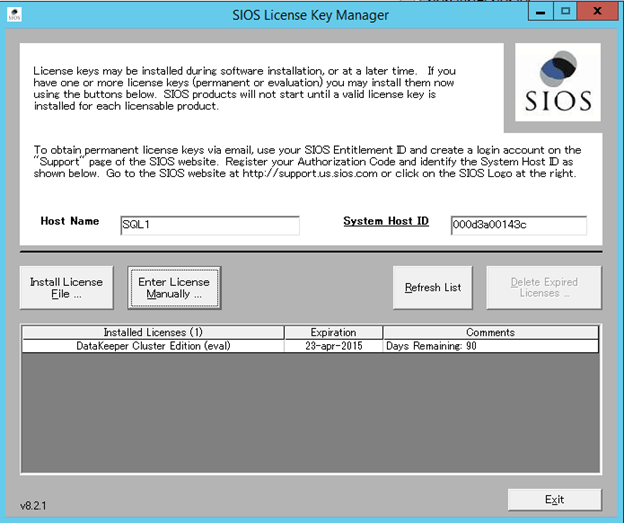The height and width of the screenshot is (523, 624).
Task: Click the Installed Licenses column header
Action: (x=152, y=332)
